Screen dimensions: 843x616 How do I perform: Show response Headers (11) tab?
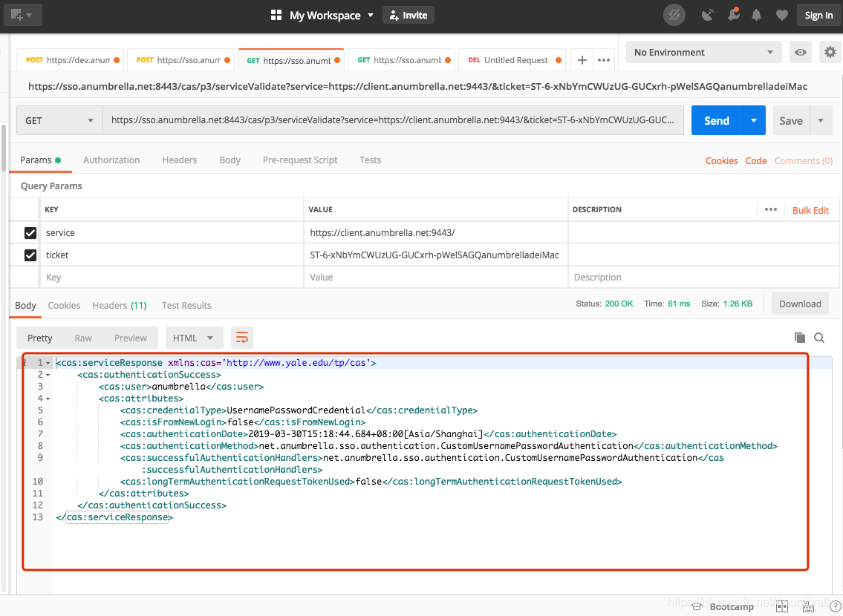tap(120, 306)
